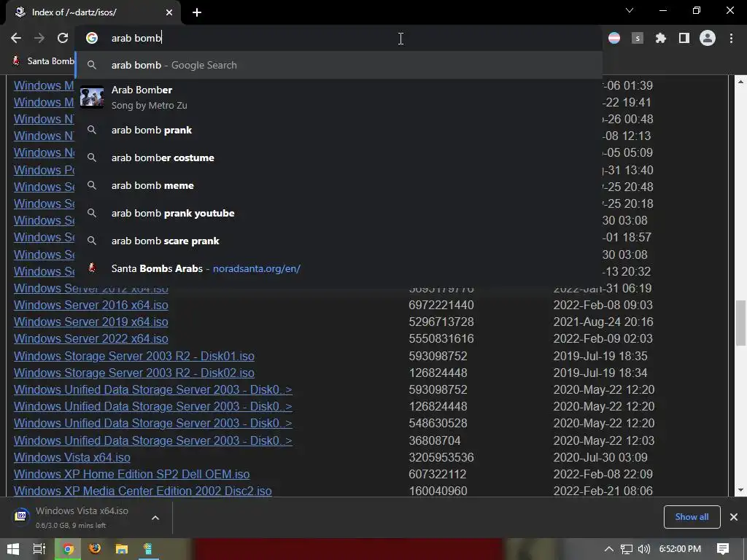Viewport: 747px width, 560px height.
Task: Open Windows Vista x64.iso page link
Action: click(72, 457)
